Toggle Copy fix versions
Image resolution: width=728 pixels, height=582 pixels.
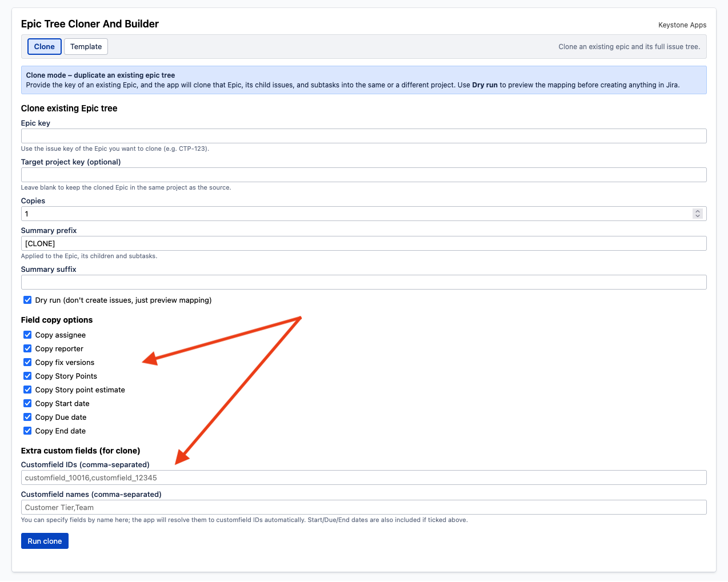click(27, 362)
